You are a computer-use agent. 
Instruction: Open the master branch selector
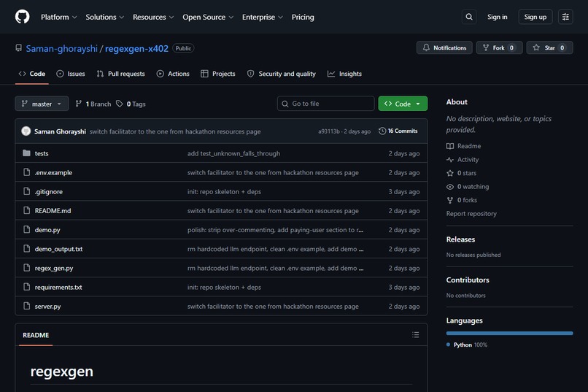(42, 104)
